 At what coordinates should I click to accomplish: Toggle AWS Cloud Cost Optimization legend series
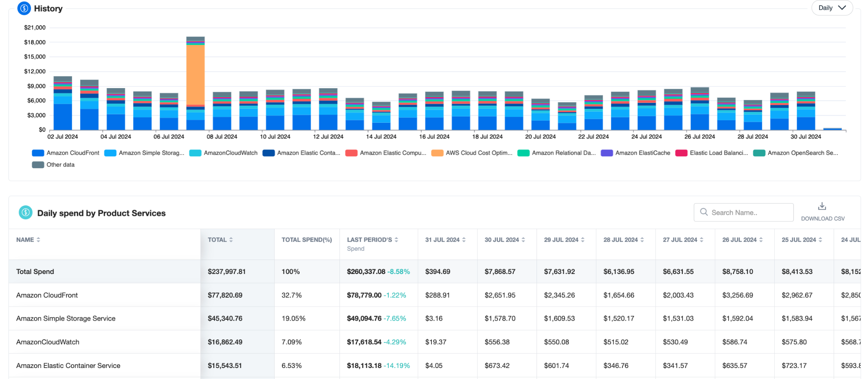[472, 153]
